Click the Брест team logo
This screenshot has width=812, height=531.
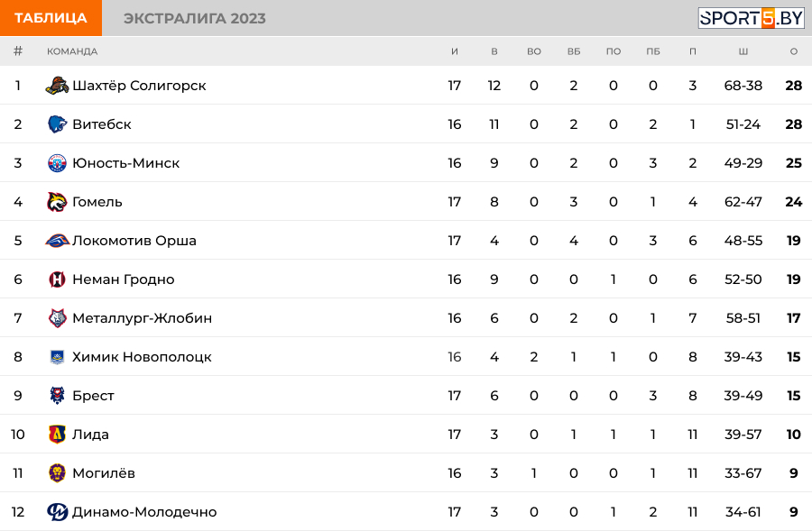57,396
